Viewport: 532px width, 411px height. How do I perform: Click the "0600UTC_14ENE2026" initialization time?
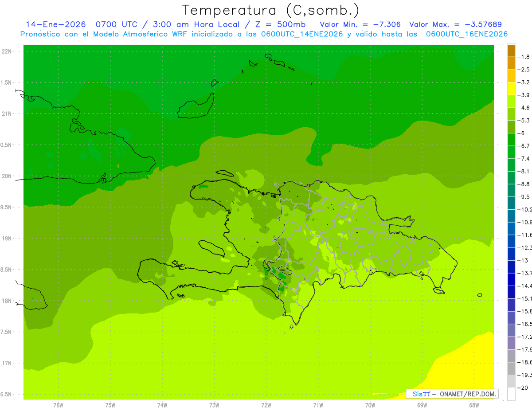coord(302,34)
